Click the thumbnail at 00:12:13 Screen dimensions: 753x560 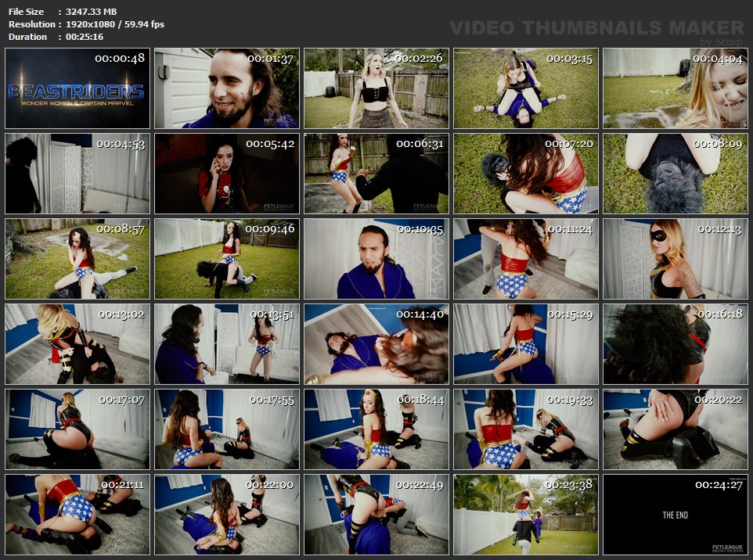coord(676,259)
